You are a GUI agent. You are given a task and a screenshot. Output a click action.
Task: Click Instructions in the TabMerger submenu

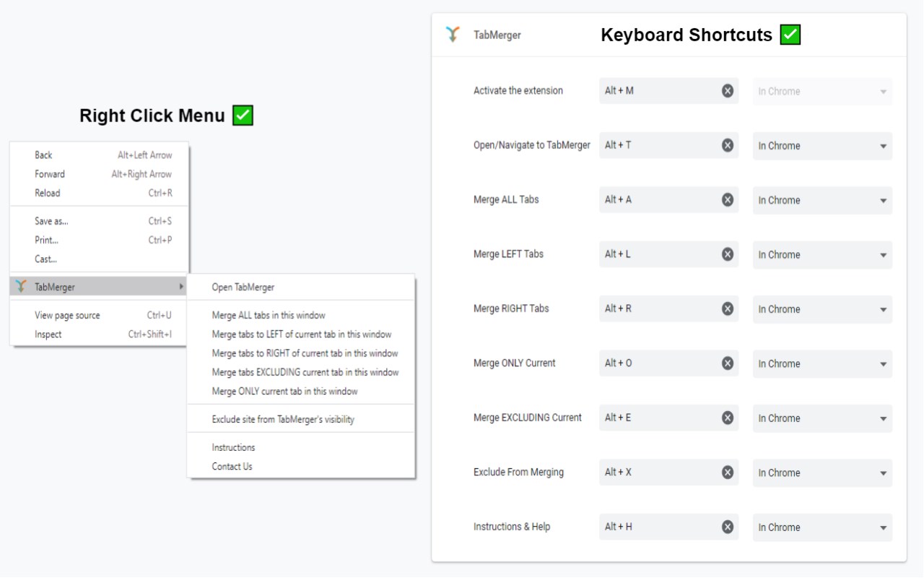[x=233, y=447]
